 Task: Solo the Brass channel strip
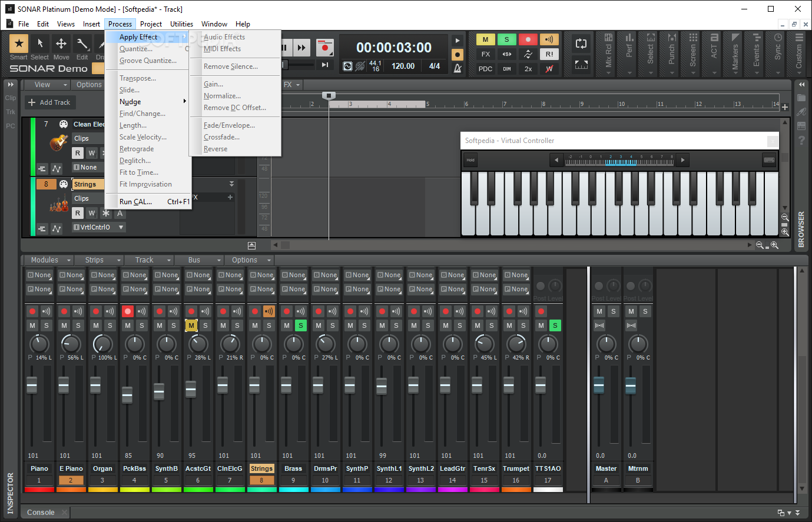coord(301,325)
